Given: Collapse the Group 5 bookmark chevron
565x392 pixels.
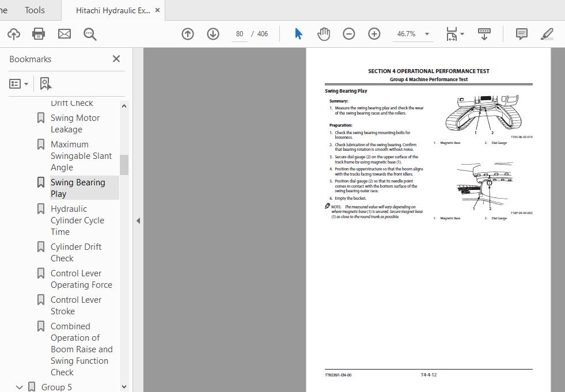Looking at the screenshot, I should (x=20, y=387).
